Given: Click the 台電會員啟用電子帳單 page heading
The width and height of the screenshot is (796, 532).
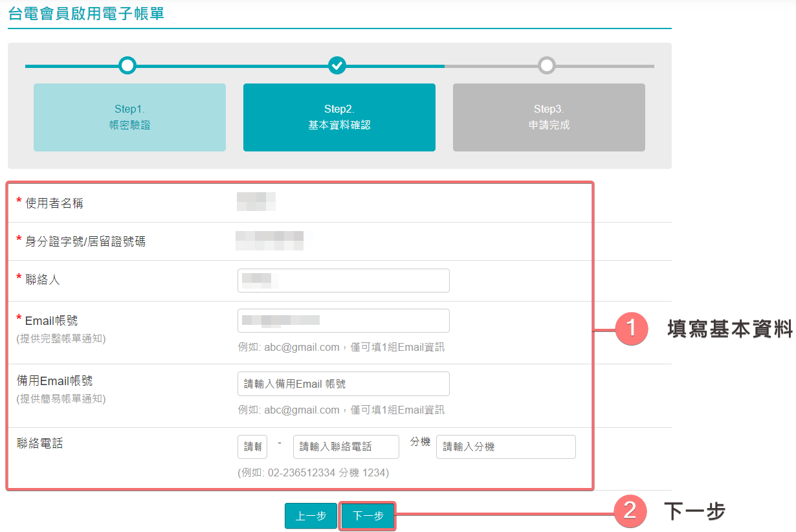Looking at the screenshot, I should [x=86, y=14].
